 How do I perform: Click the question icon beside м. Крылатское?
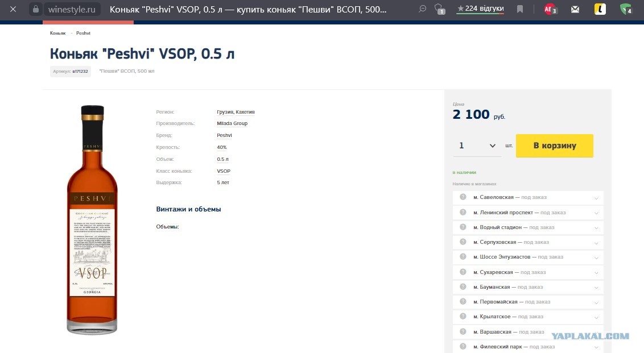(463, 316)
